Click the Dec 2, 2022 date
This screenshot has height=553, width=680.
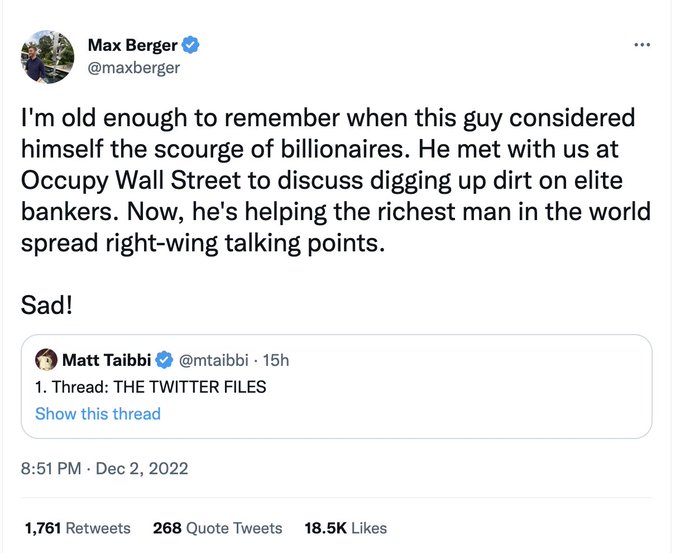point(140,468)
